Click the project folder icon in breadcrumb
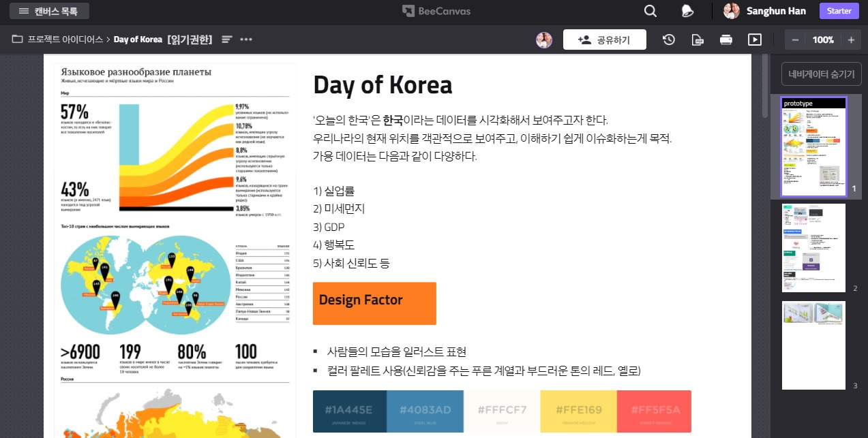 pyautogui.click(x=15, y=40)
